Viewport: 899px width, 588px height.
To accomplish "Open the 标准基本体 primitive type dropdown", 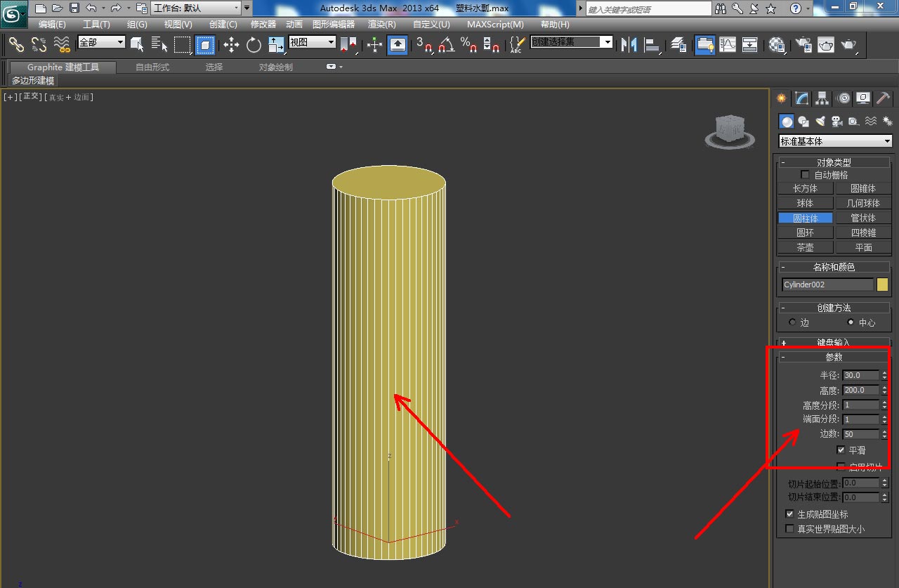I will click(x=834, y=141).
